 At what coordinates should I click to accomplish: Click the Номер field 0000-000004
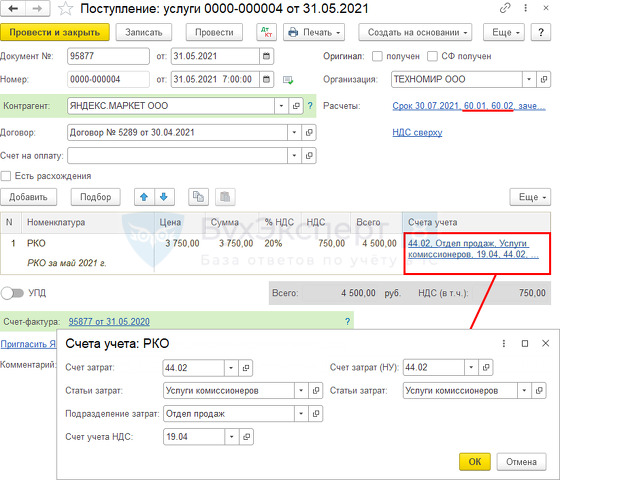pos(108,80)
